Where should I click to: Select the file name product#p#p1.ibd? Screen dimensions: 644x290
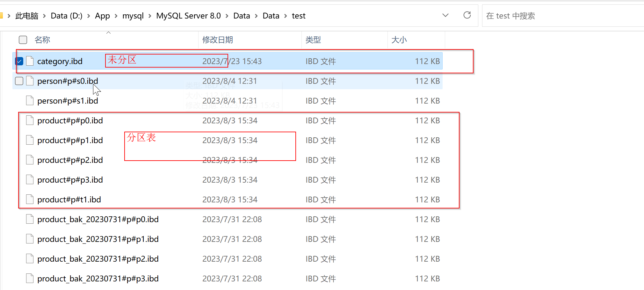click(x=70, y=140)
